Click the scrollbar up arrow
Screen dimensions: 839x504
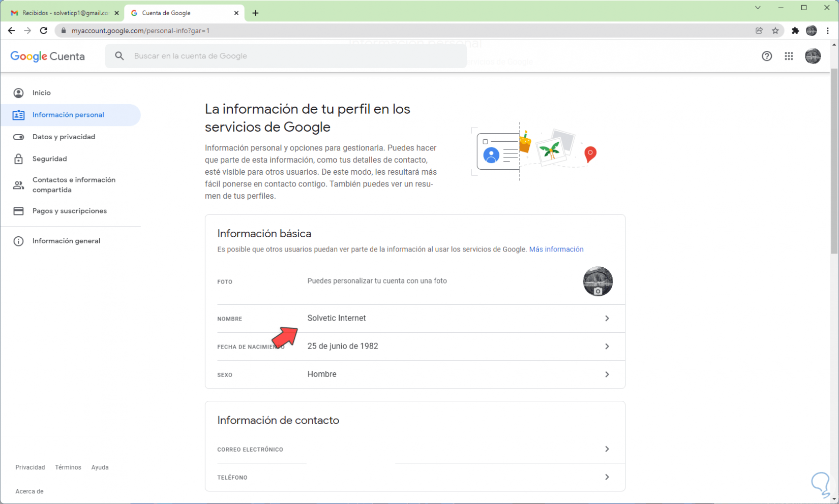coord(834,45)
